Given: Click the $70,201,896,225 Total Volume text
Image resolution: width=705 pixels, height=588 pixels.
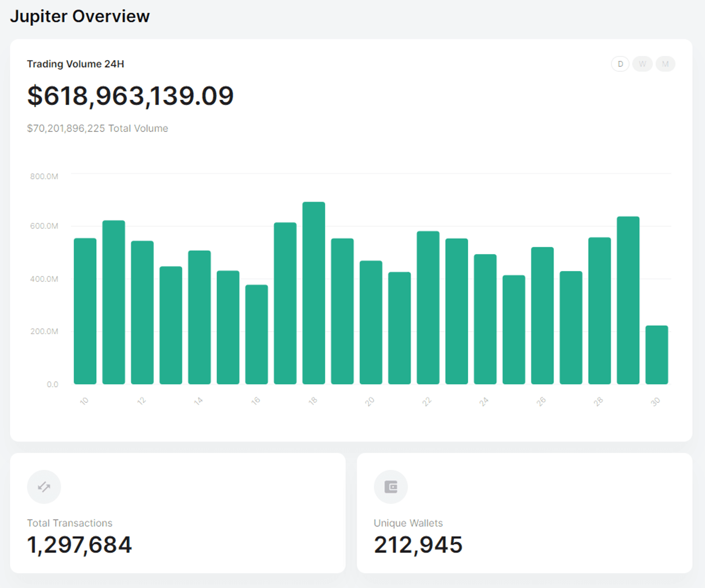Looking at the screenshot, I should coord(98,128).
